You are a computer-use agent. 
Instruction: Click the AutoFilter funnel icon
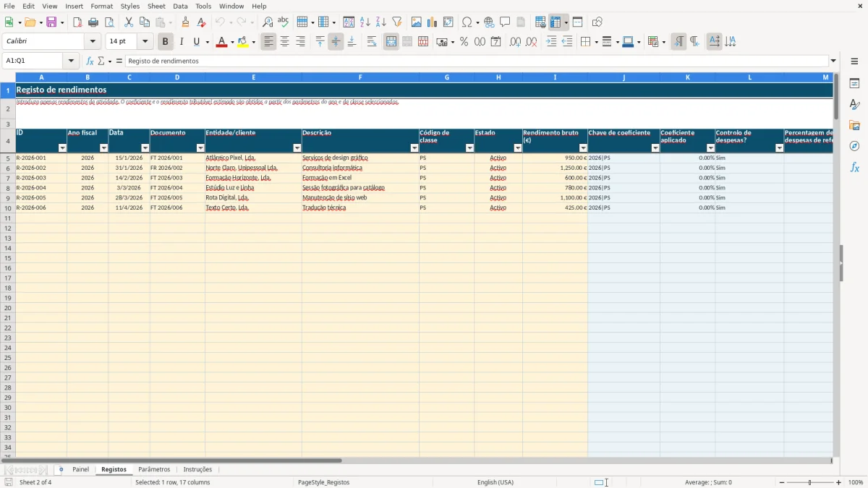pos(397,22)
